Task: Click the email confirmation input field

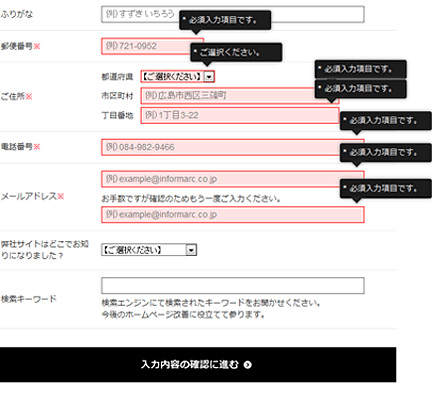Action: coord(233,215)
